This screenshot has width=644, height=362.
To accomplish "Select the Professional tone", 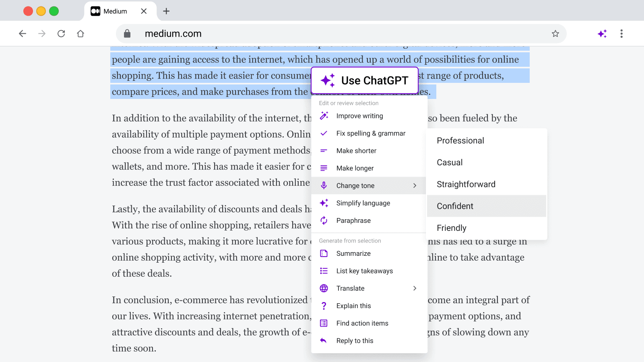I will pos(487,141).
